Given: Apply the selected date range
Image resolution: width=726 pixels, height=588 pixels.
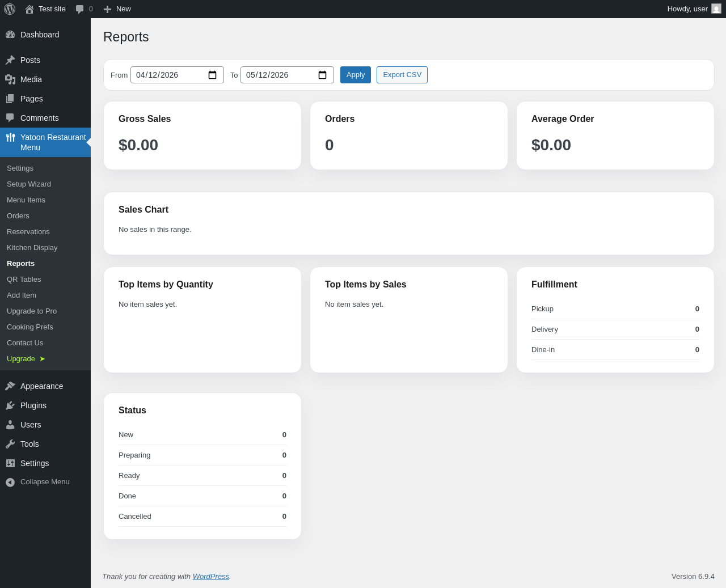Looking at the screenshot, I should click(356, 75).
